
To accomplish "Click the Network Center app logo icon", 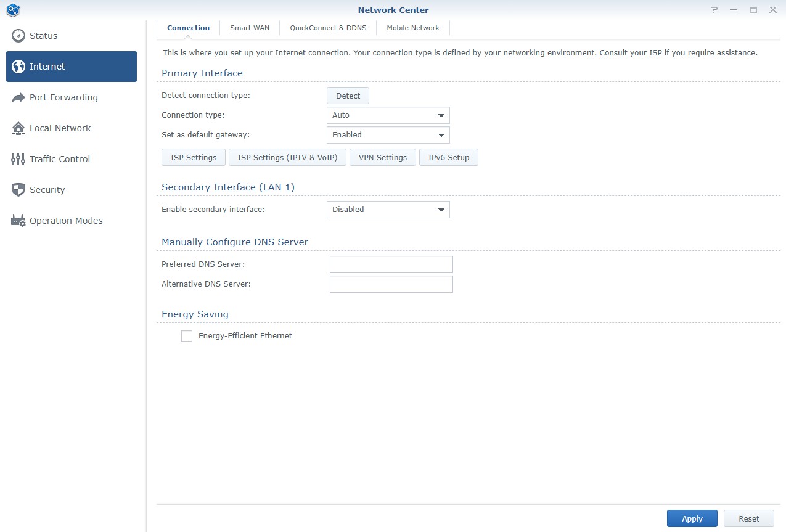I will [x=13, y=10].
